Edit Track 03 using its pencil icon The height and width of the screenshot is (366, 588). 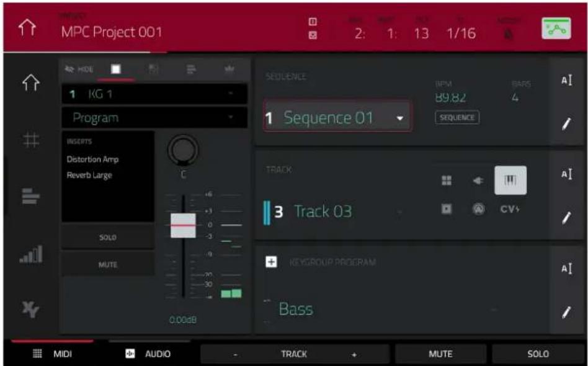click(x=567, y=218)
